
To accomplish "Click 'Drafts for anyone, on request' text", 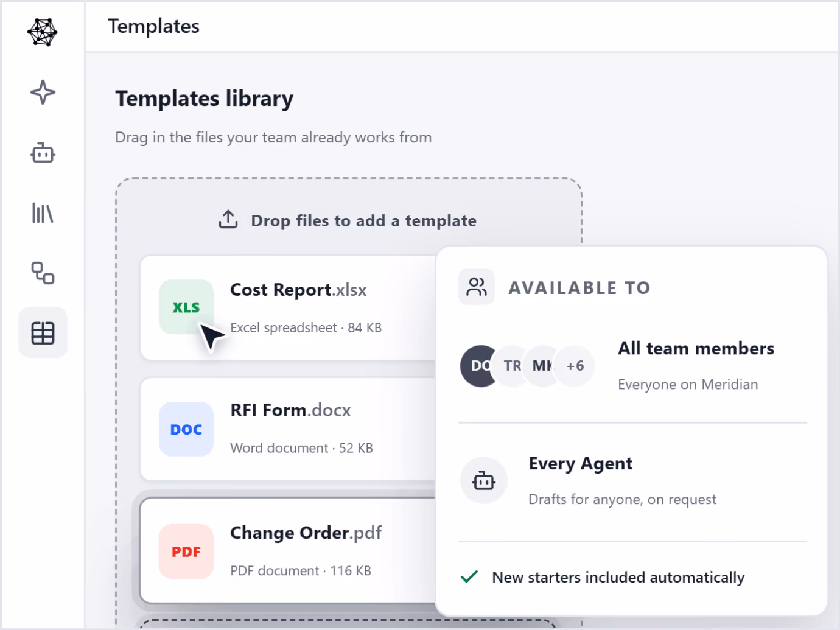I will (622, 499).
